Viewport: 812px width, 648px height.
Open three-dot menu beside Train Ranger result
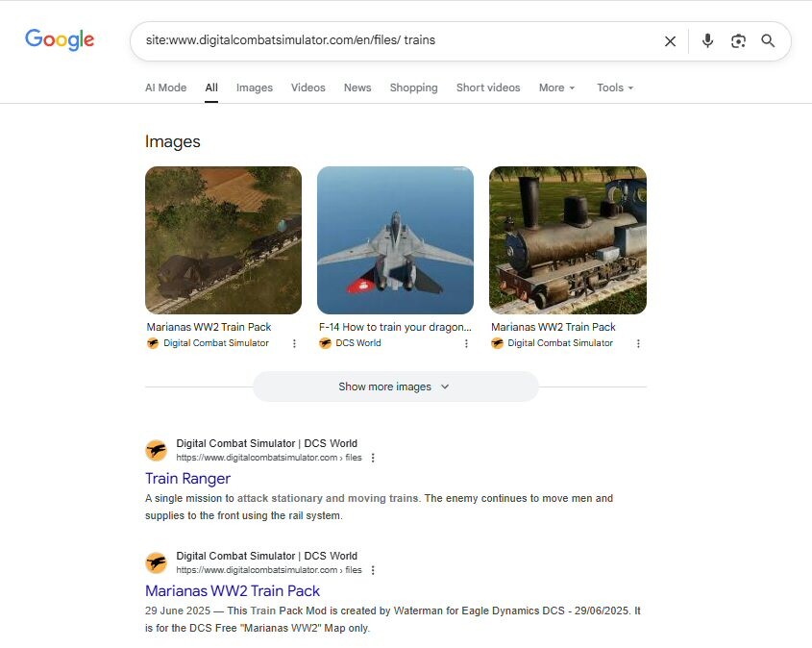(x=373, y=458)
